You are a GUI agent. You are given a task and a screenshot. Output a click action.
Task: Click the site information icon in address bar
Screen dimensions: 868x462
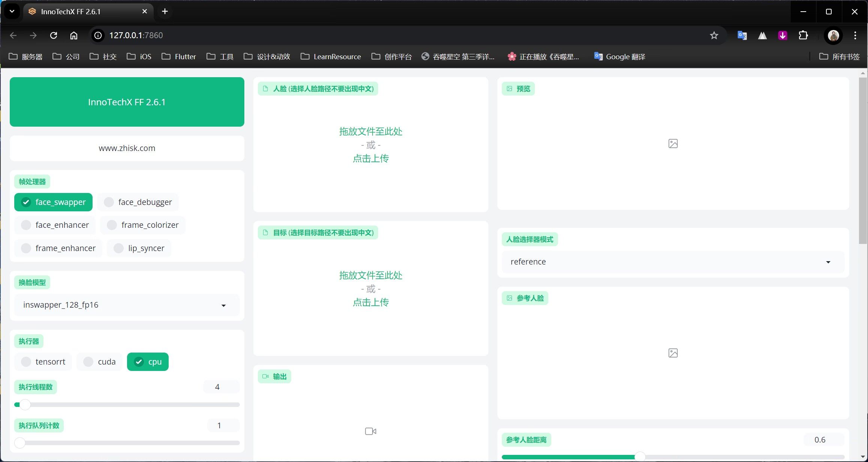pos(98,35)
